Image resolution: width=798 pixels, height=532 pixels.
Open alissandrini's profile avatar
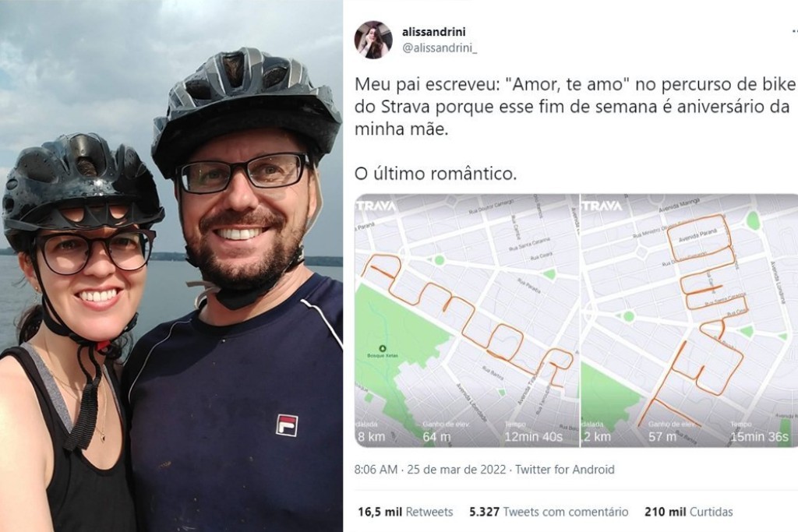pos(373,41)
